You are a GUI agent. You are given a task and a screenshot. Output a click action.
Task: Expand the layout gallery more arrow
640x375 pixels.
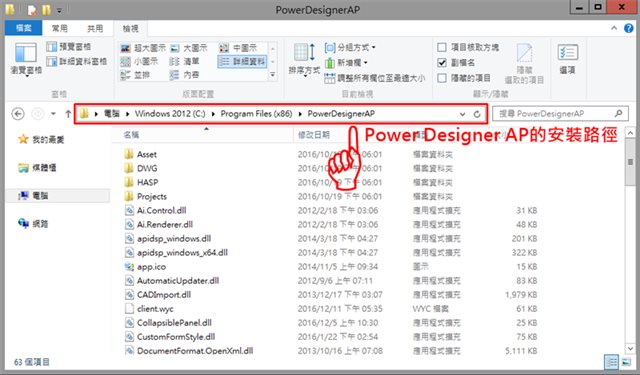(273, 75)
